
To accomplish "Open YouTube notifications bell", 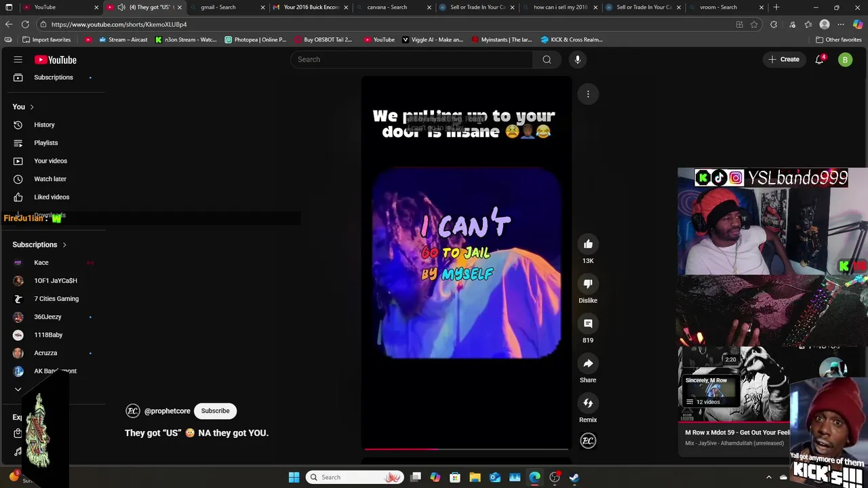I will tap(819, 60).
